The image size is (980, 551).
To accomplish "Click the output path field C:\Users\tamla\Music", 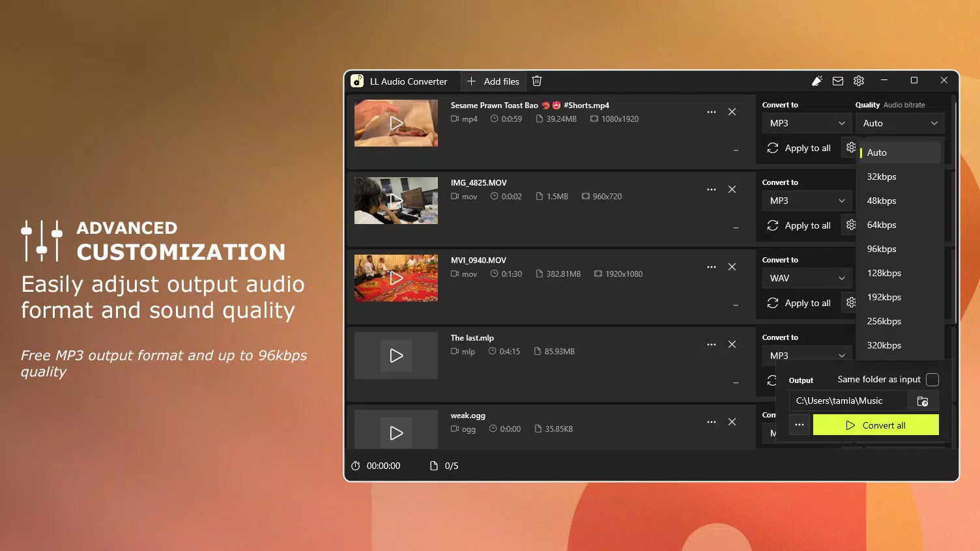I will pyautogui.click(x=848, y=401).
